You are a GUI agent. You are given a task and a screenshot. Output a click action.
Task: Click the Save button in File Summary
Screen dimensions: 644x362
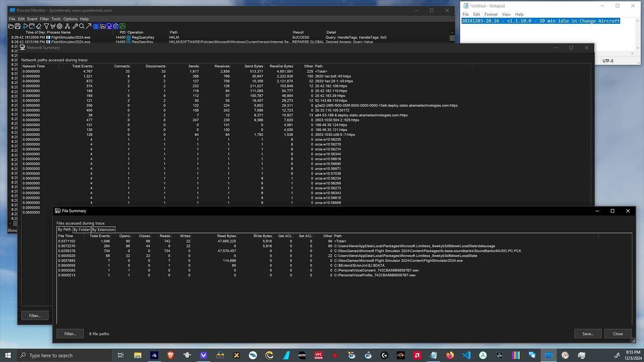[x=588, y=334]
